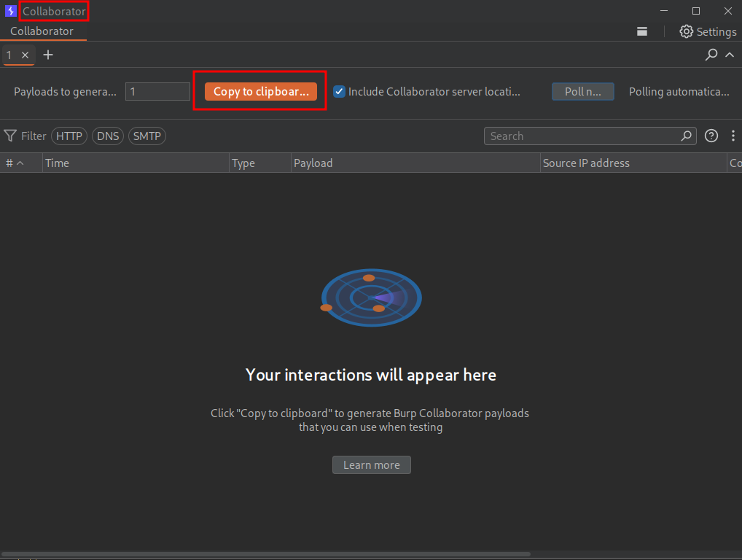Switch to tab number 1
Image resolution: width=742 pixels, height=560 pixels.
click(x=9, y=55)
